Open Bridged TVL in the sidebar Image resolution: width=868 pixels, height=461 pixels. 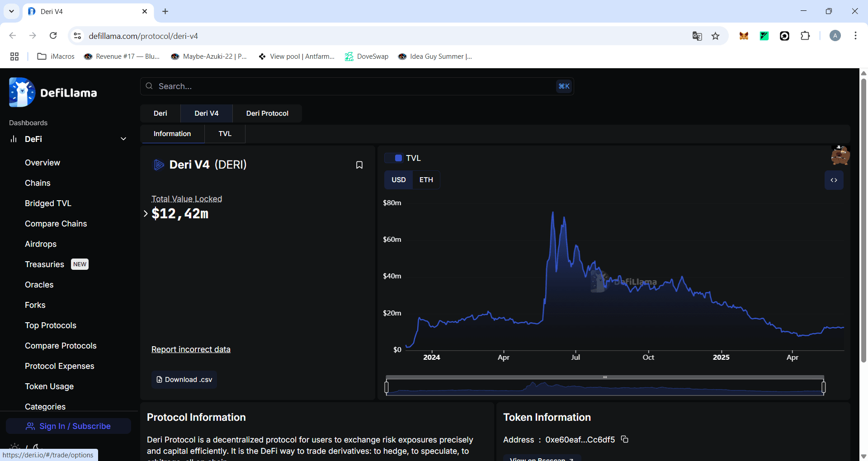pos(48,203)
